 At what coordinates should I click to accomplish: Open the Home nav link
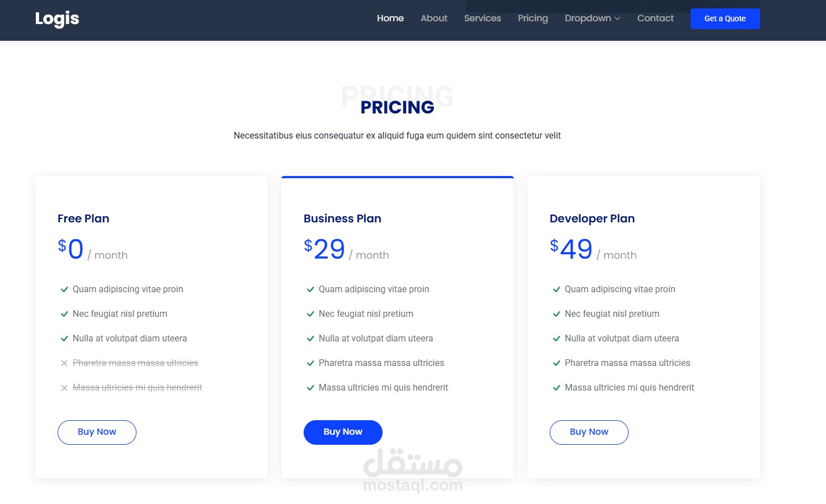coord(390,18)
